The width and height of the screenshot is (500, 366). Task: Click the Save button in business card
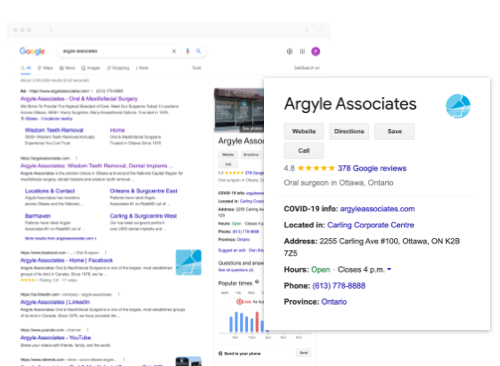tap(394, 131)
